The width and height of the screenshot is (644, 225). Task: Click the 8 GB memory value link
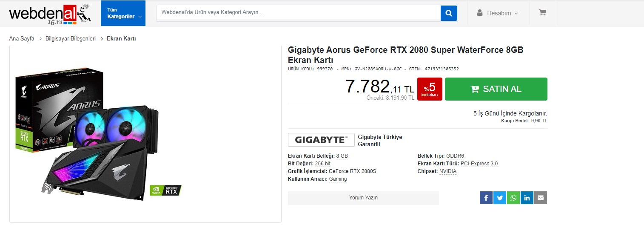(342, 156)
